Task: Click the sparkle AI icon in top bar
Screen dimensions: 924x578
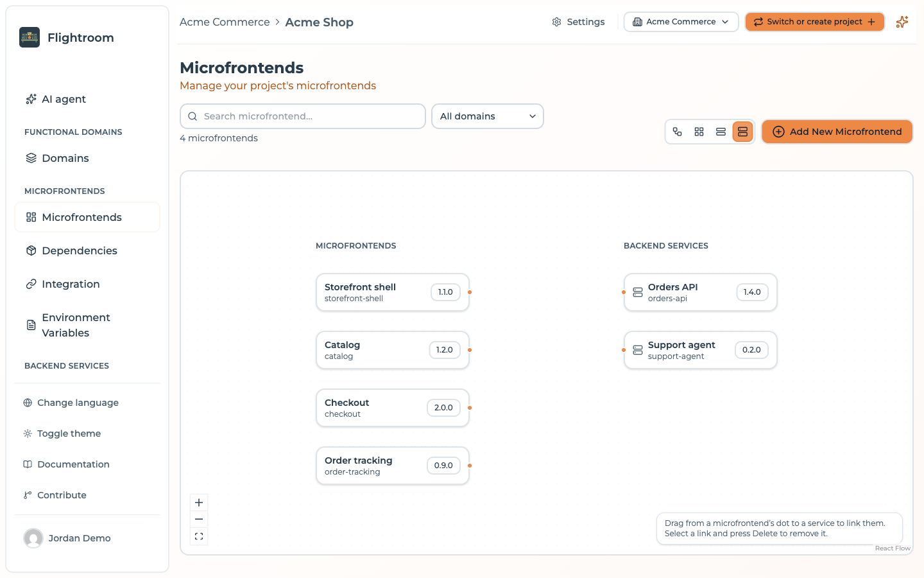Action: (x=902, y=22)
